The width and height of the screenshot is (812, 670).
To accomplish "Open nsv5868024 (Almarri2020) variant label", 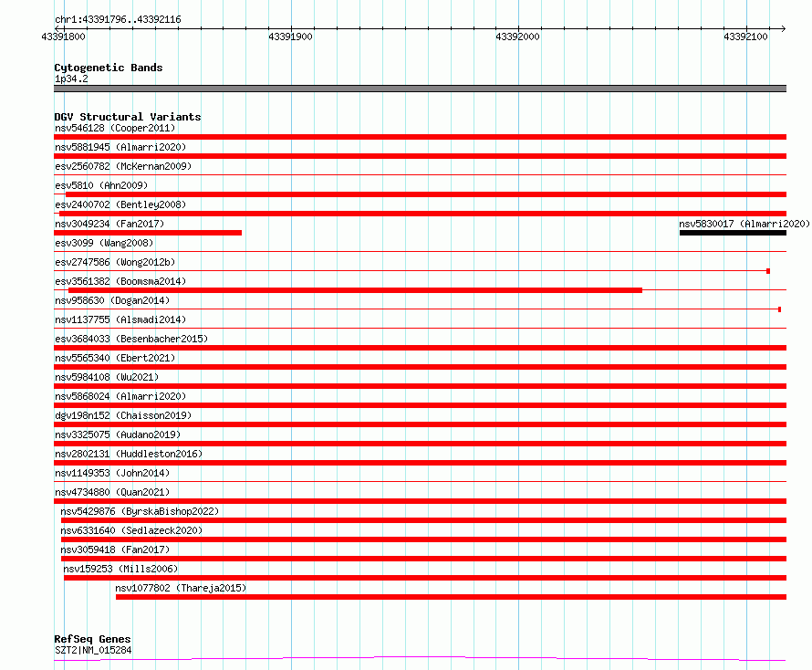I will [120, 396].
